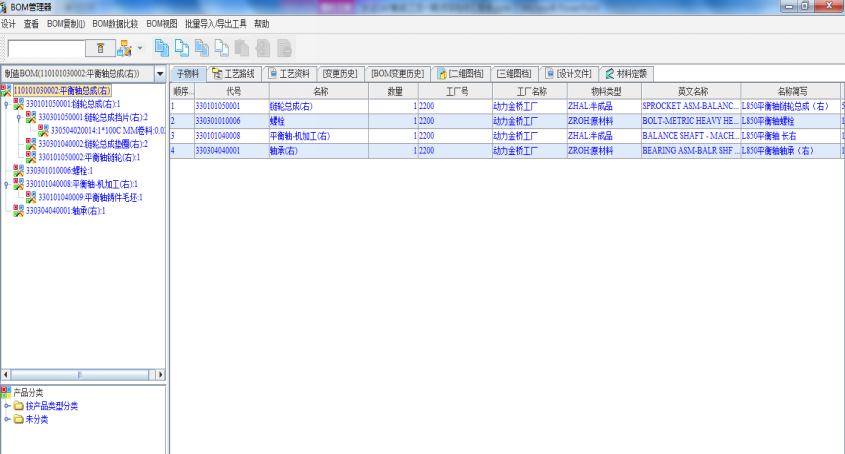
Task: Click the BOM structure edit icon with pencil
Action: pos(124,48)
